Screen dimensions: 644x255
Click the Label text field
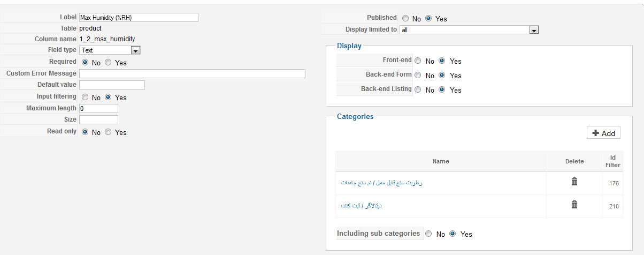(x=139, y=18)
